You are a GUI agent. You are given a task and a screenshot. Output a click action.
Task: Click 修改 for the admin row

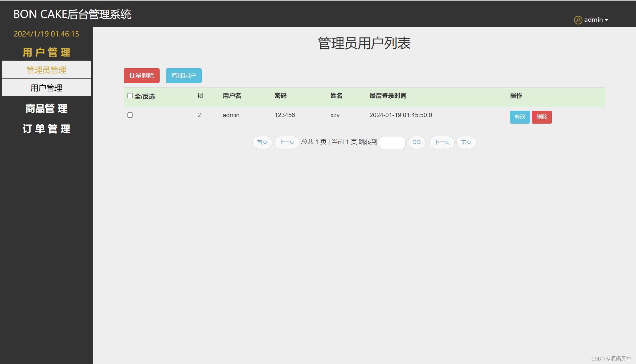click(x=520, y=117)
